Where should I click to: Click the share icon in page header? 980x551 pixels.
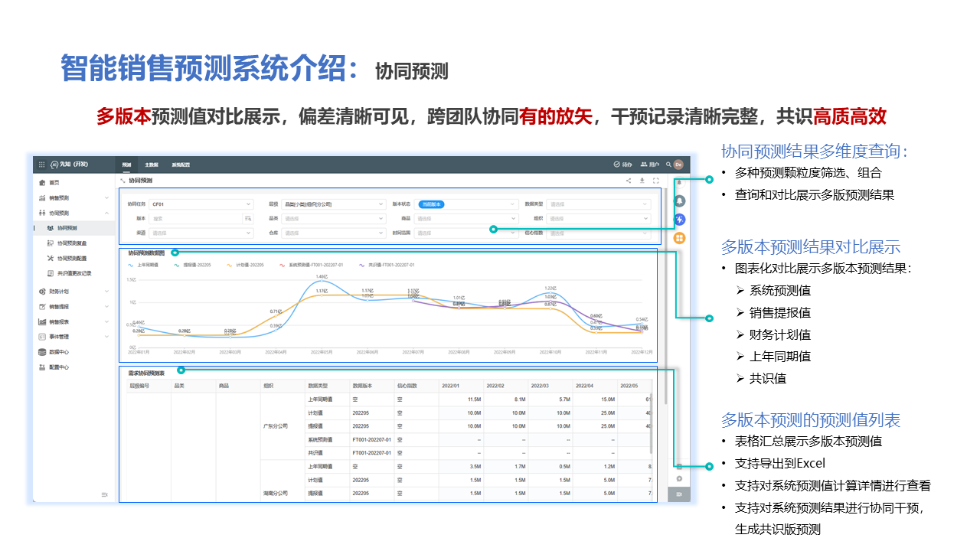point(629,181)
